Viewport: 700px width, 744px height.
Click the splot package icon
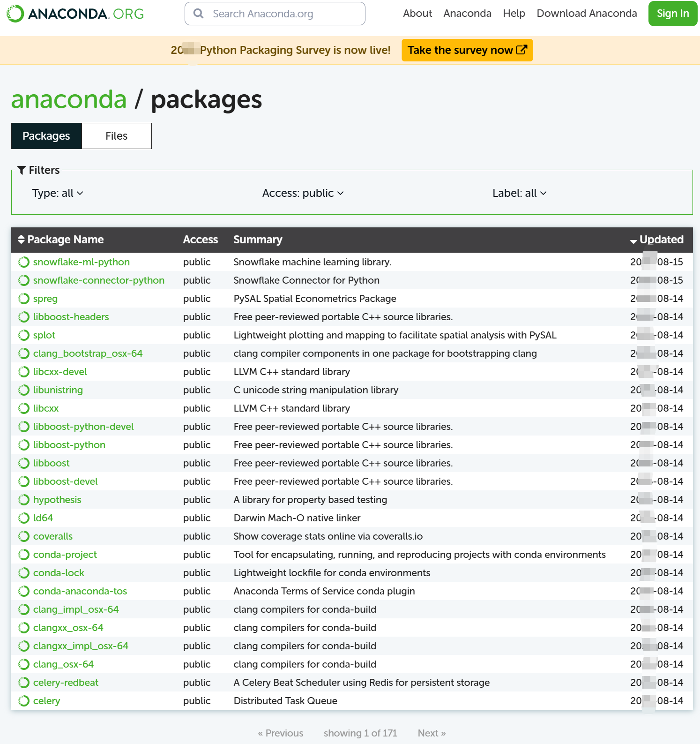24,335
